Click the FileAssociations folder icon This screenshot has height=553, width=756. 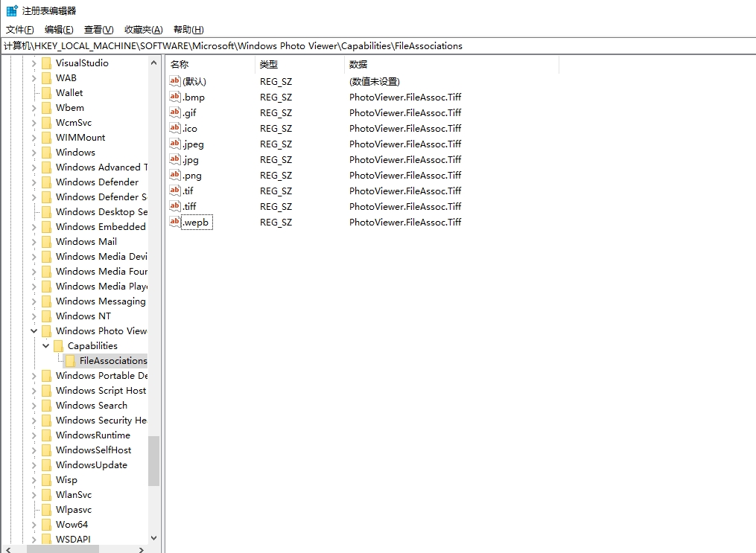pos(71,361)
